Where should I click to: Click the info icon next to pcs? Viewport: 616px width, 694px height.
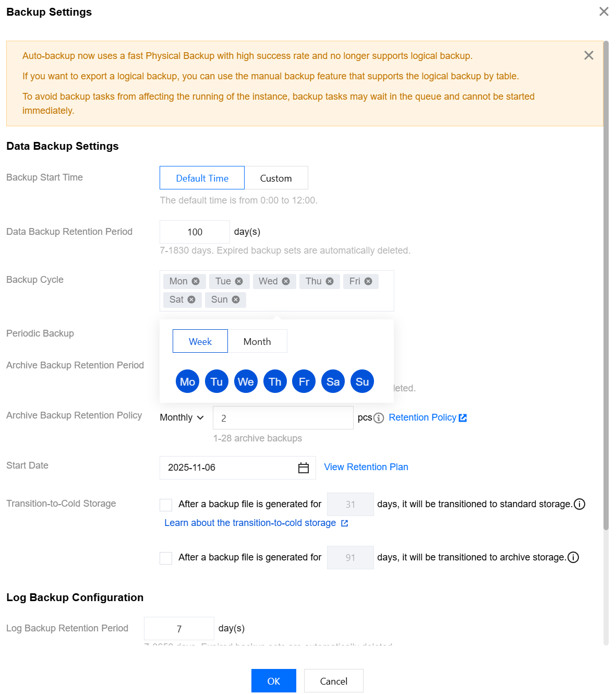coord(379,418)
